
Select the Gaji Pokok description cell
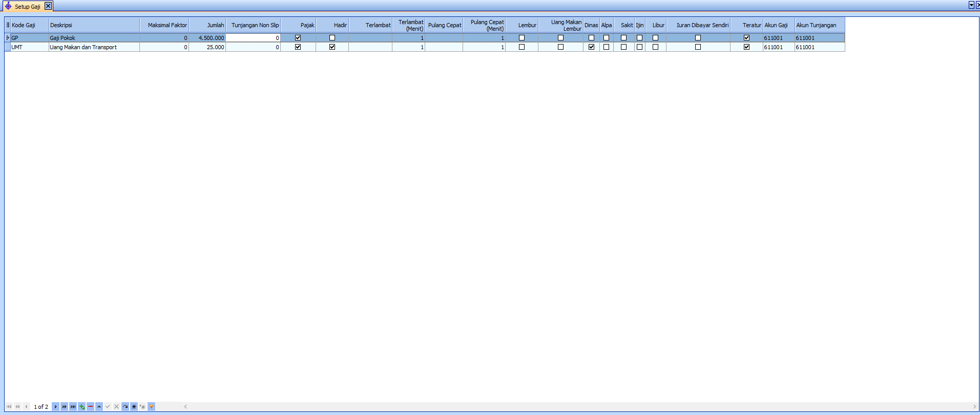[94, 38]
